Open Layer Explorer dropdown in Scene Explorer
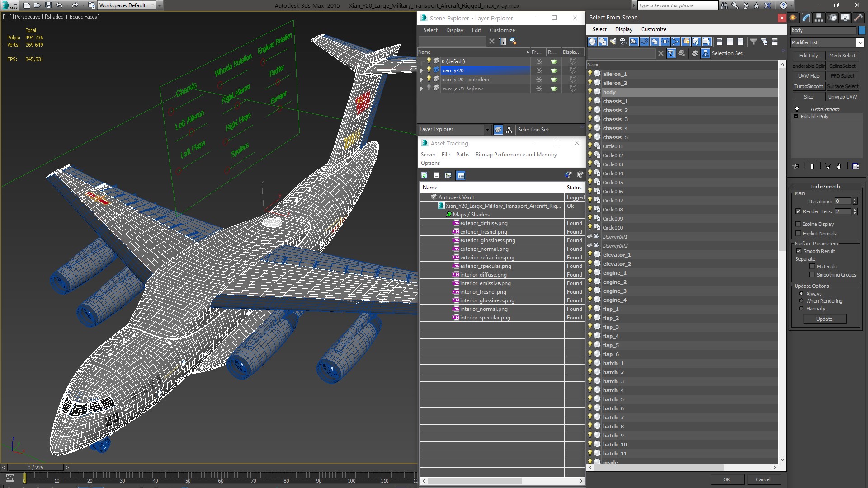This screenshot has width=868, height=488. pos(487,130)
